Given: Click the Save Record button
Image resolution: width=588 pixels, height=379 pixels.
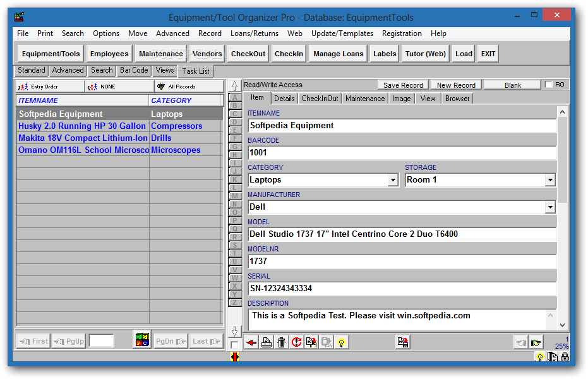Looking at the screenshot, I should (x=403, y=85).
